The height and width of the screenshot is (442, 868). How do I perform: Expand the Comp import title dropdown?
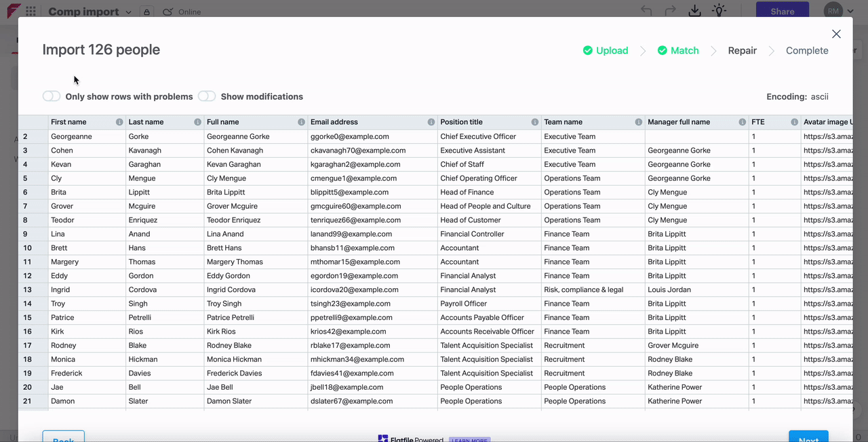[x=127, y=12]
